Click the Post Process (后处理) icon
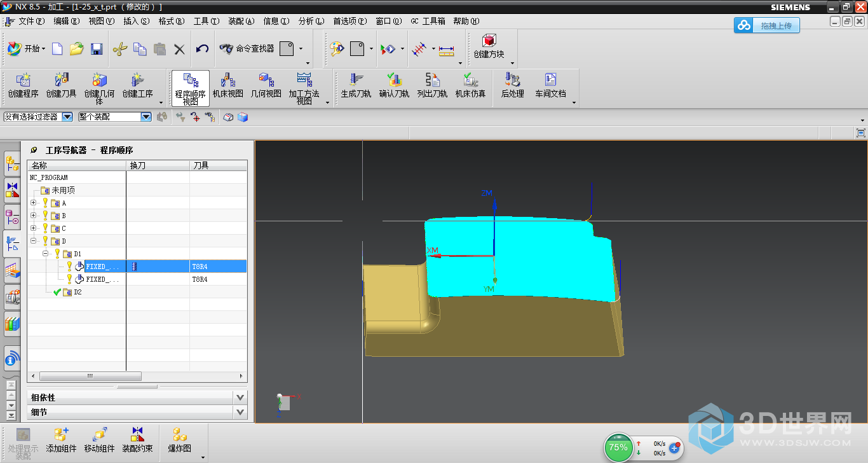Screen dimensions: 868x463 pyautogui.click(x=512, y=86)
